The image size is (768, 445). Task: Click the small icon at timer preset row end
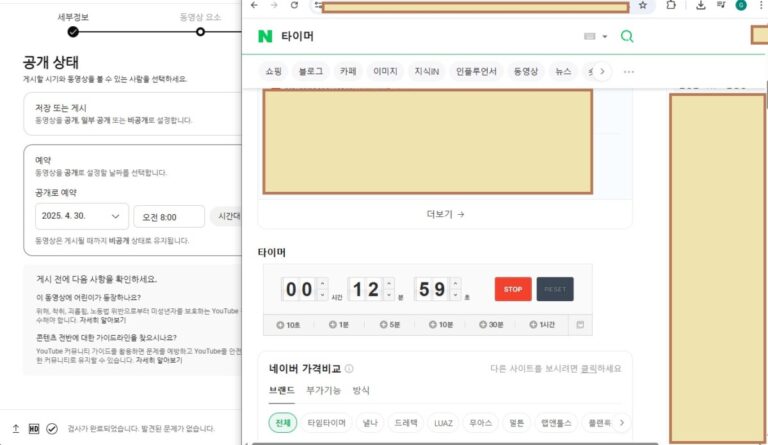(x=580, y=325)
